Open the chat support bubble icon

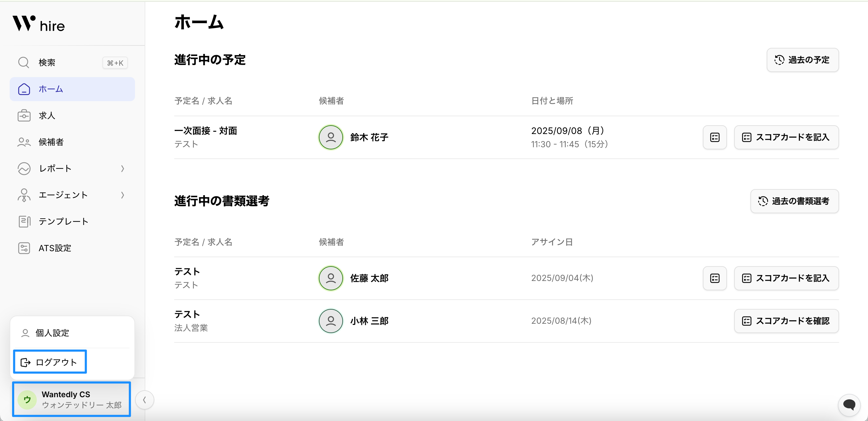coord(849,404)
